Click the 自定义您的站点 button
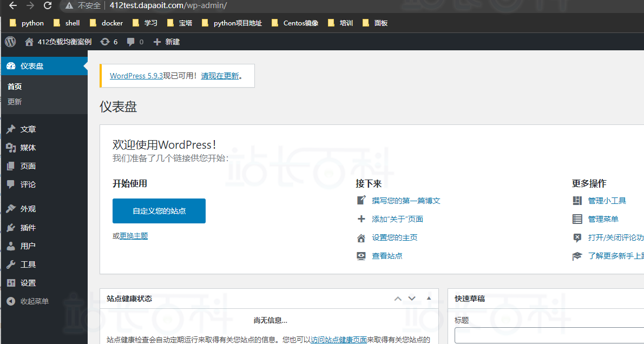Image resolution: width=644 pixels, height=344 pixels. click(159, 211)
